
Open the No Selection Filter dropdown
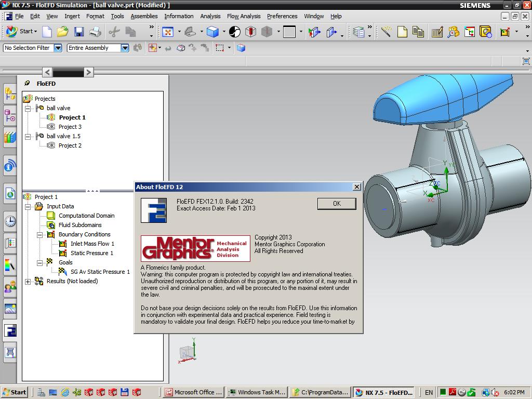(x=59, y=48)
